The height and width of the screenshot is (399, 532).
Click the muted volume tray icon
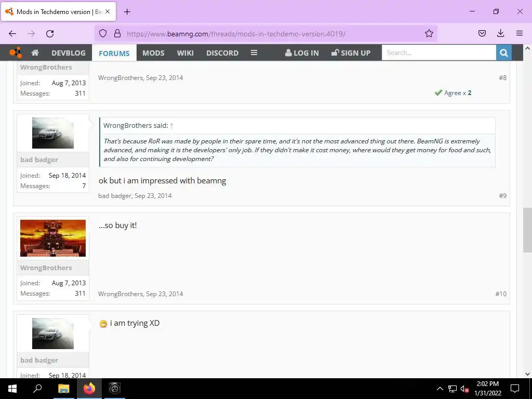(464, 389)
